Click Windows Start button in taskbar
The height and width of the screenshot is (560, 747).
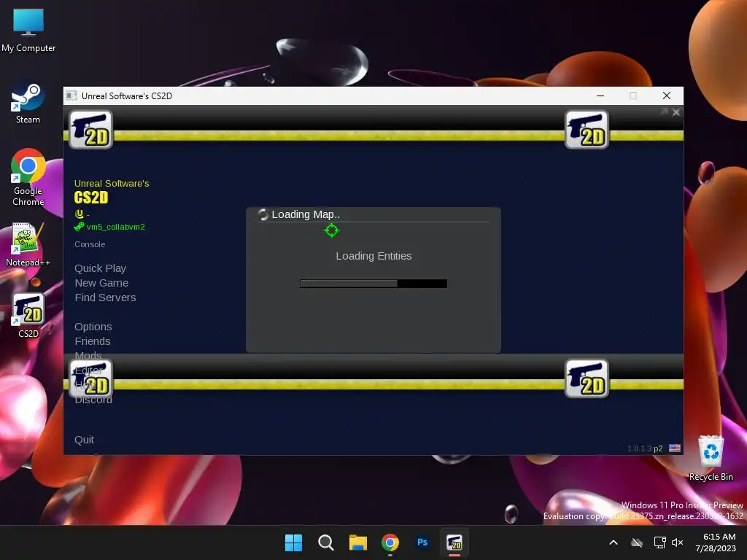tap(293, 542)
